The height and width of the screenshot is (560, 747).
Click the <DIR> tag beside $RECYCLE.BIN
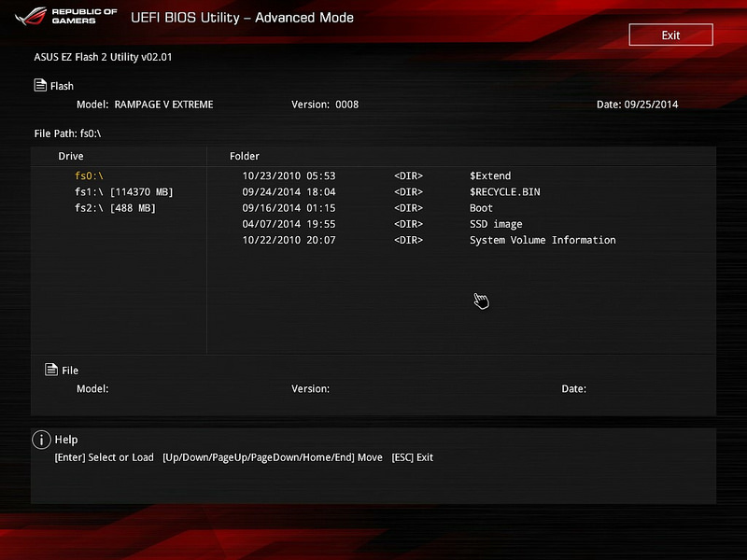(408, 192)
